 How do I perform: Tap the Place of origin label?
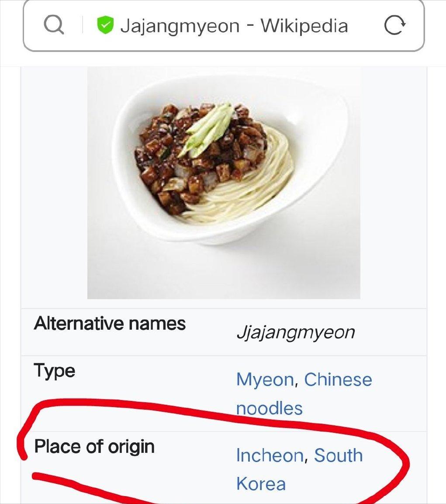coord(94,447)
